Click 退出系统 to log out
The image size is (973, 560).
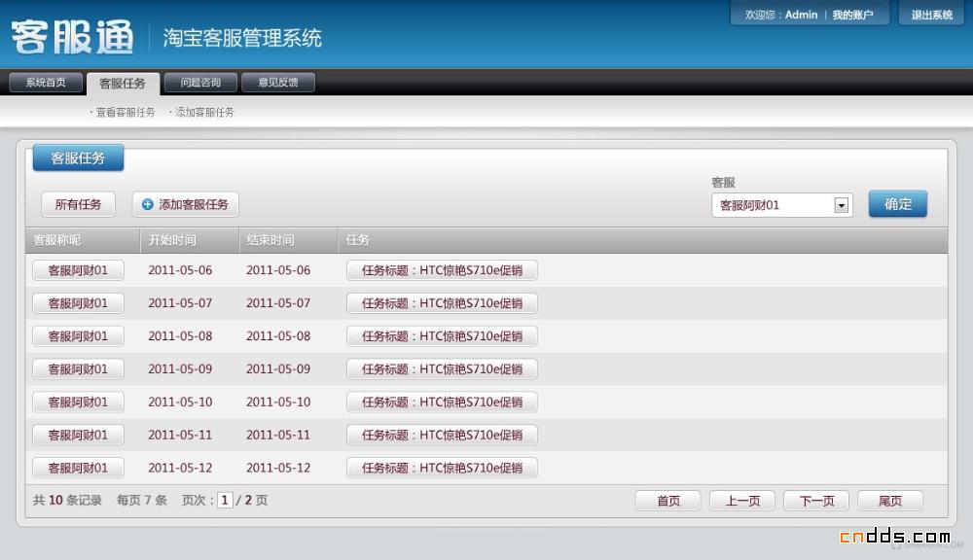coord(931,15)
